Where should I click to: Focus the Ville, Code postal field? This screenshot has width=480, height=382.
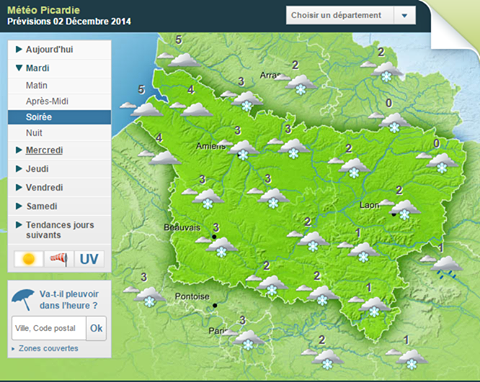[49, 328]
